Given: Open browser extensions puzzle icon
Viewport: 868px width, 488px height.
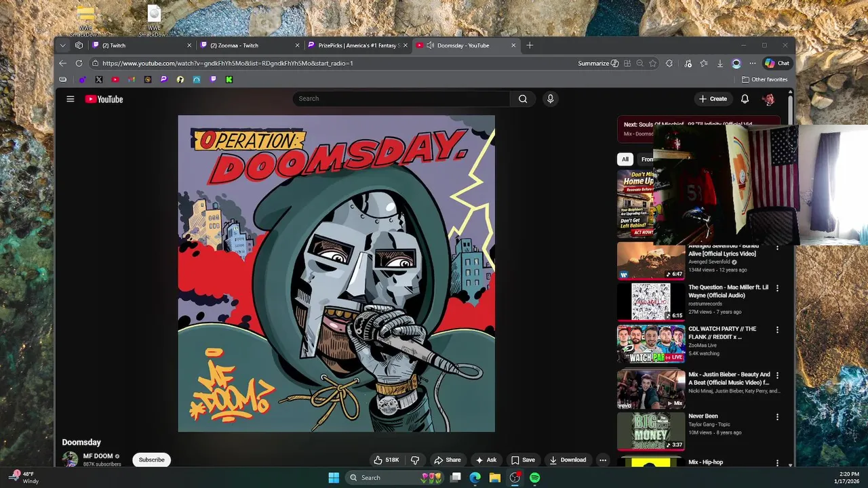Looking at the screenshot, I should [x=669, y=63].
